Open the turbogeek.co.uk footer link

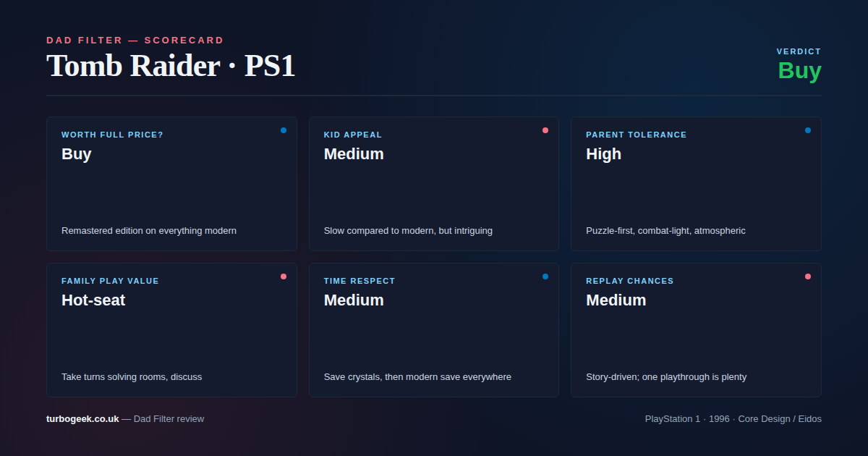click(82, 418)
